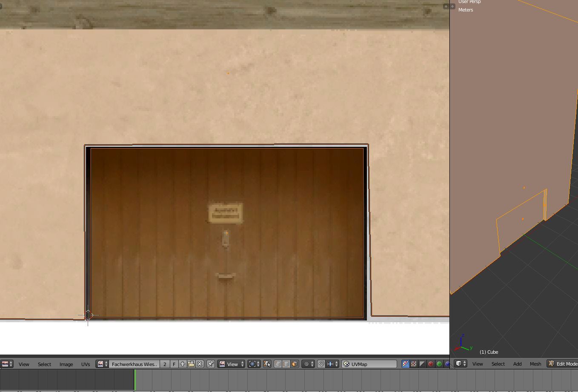Image resolution: width=578 pixels, height=392 pixels.
Task: Toggle the F fake user button
Action: [174, 364]
